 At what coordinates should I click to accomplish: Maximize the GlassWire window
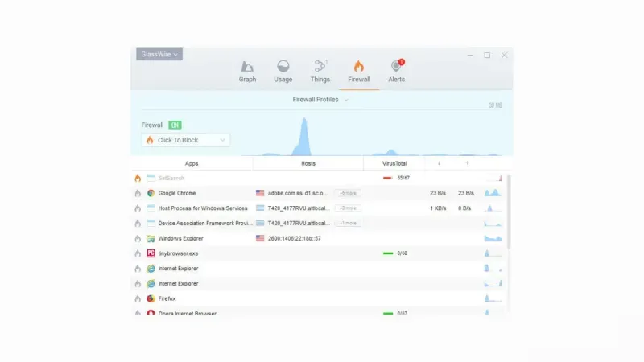(487, 55)
